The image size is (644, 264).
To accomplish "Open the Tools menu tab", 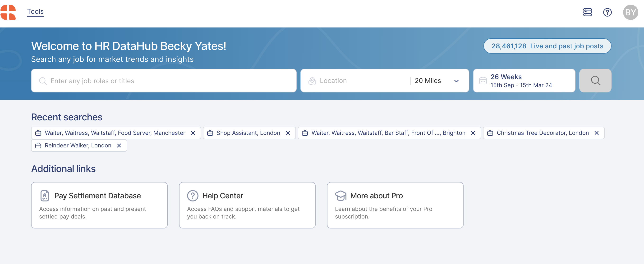I will click(35, 11).
